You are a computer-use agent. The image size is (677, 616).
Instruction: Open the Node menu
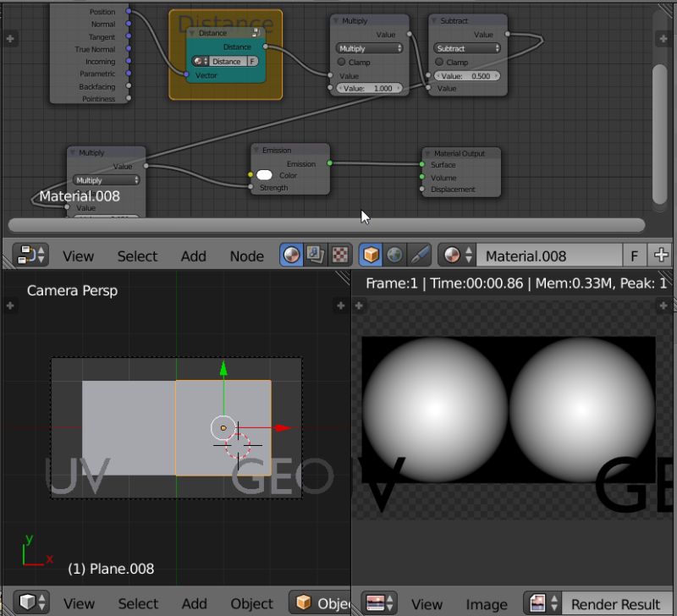tap(246, 256)
